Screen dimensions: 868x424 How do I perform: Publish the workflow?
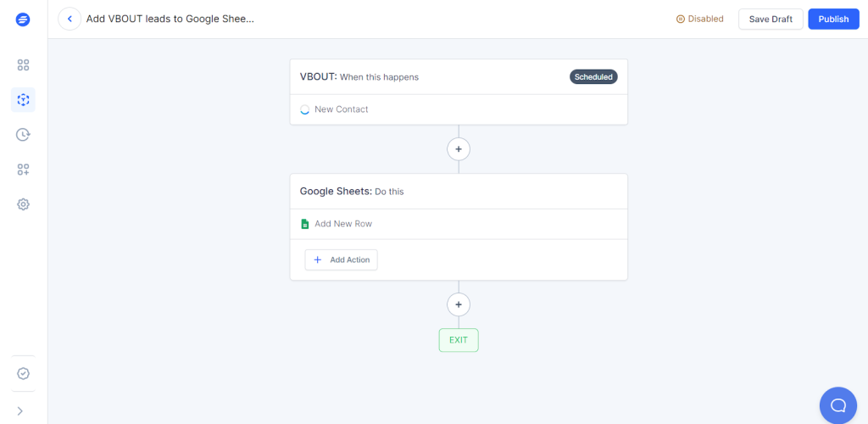tap(833, 19)
